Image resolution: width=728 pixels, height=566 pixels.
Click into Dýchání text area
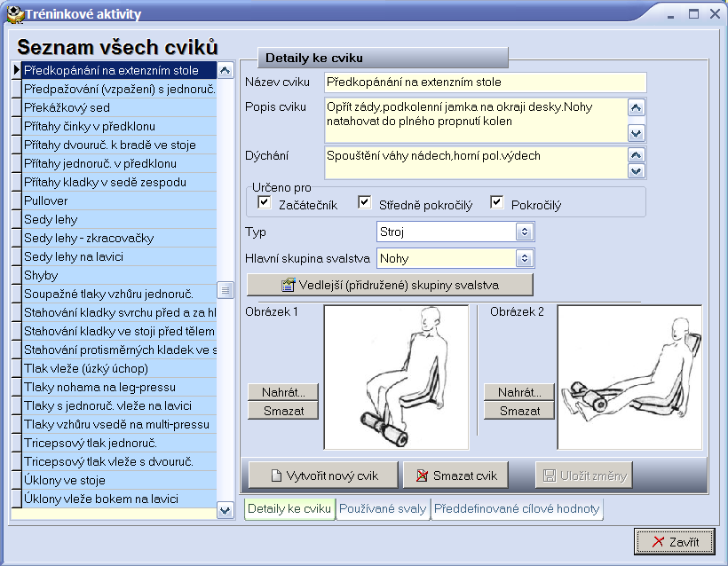pos(475,162)
